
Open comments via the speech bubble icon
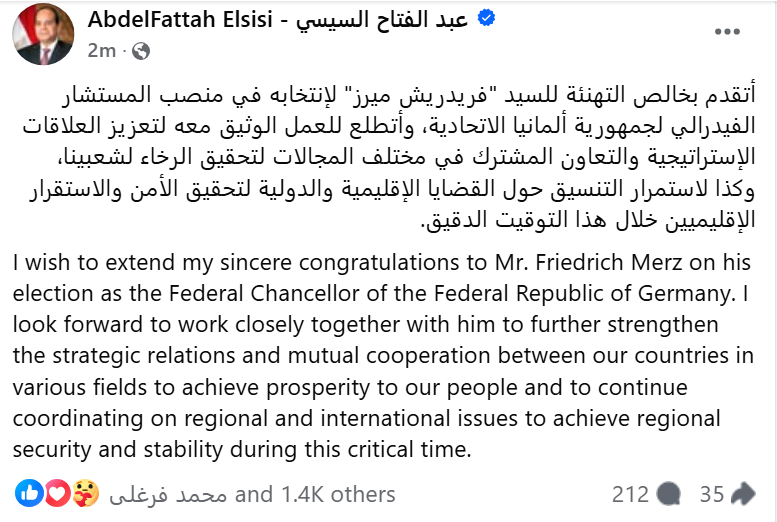[668, 494]
